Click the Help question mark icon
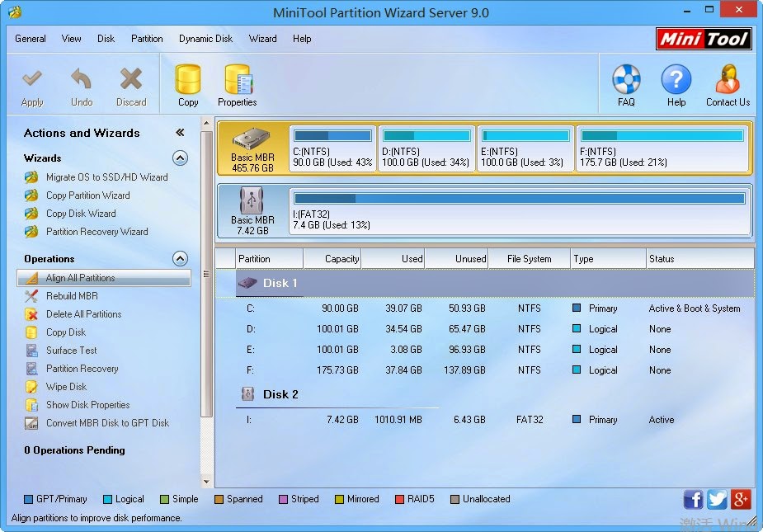This screenshot has width=763, height=532. pyautogui.click(x=676, y=79)
